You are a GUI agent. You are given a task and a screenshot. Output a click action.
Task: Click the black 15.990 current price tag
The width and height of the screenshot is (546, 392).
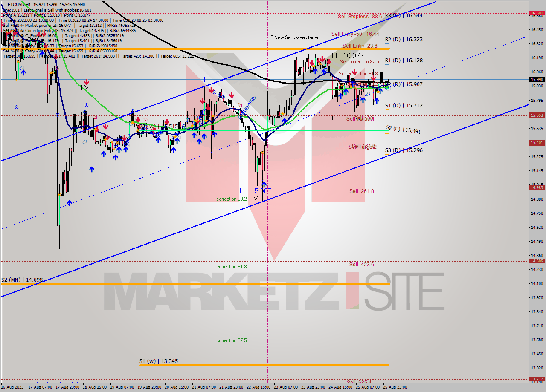[536, 79]
